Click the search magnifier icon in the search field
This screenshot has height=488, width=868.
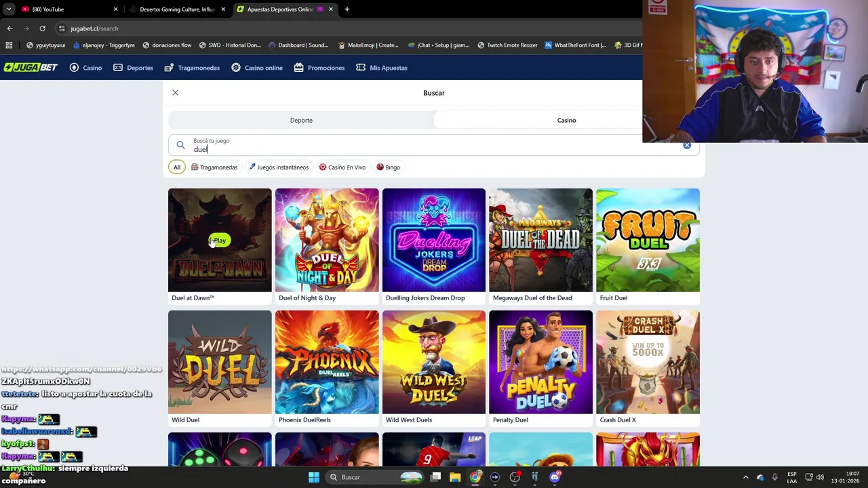pyautogui.click(x=180, y=145)
